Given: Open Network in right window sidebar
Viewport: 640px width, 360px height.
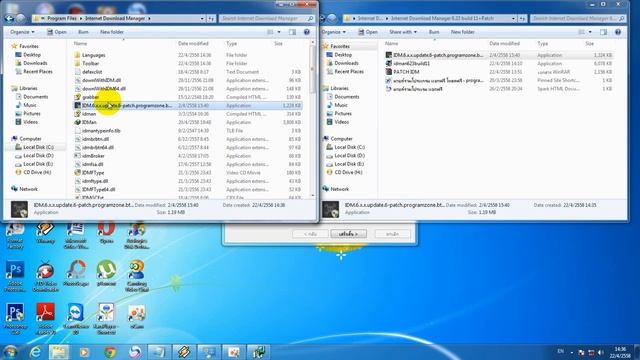Looking at the screenshot, I should [x=340, y=189].
